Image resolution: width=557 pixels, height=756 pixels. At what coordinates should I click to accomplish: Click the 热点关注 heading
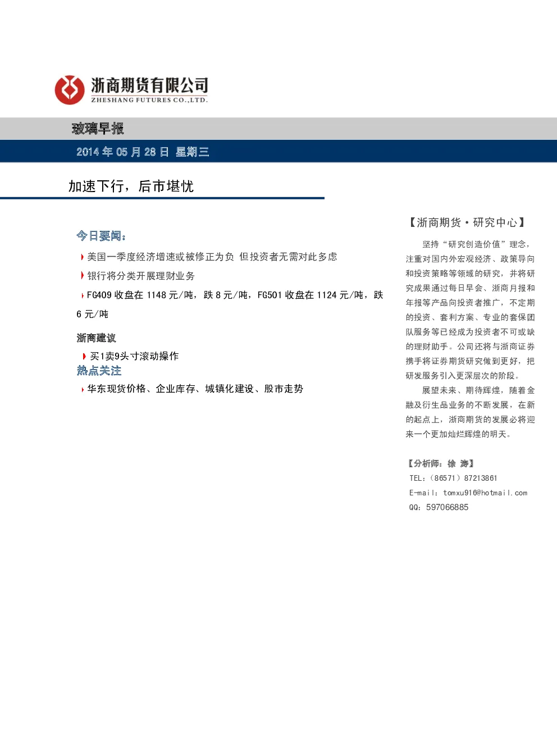click(99, 371)
